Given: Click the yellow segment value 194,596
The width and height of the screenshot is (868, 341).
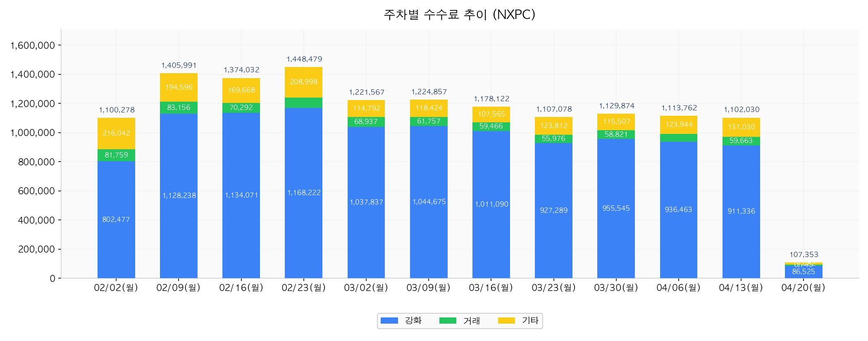Looking at the screenshot, I should point(179,87).
